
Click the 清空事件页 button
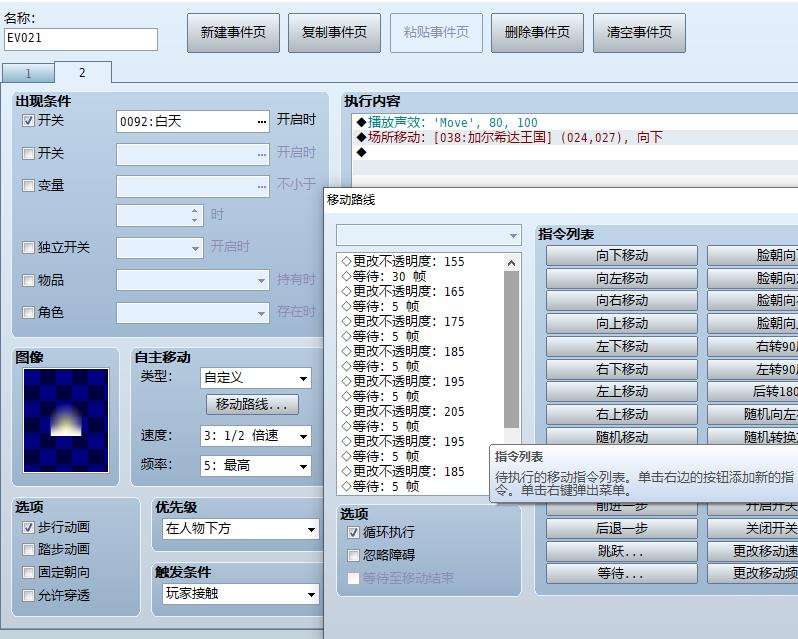639,33
